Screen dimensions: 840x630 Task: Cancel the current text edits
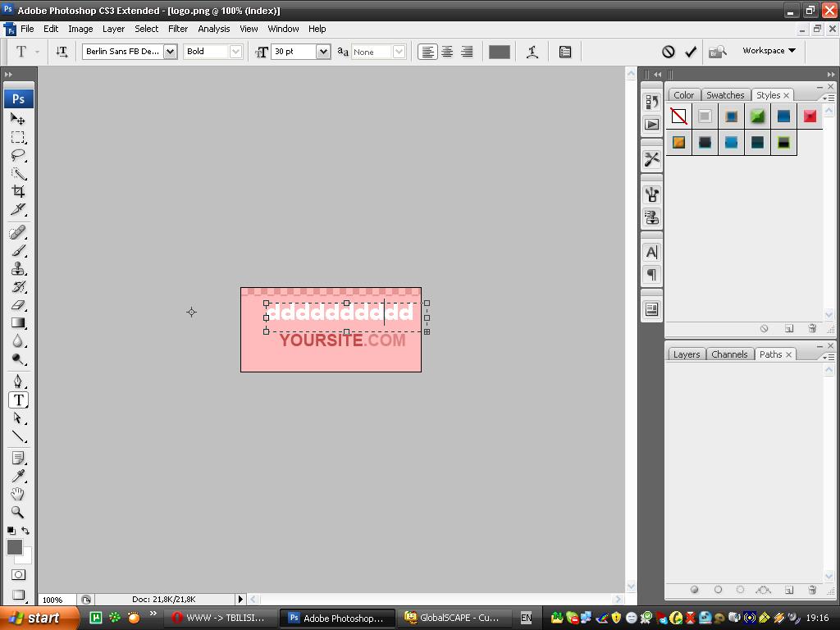[669, 52]
